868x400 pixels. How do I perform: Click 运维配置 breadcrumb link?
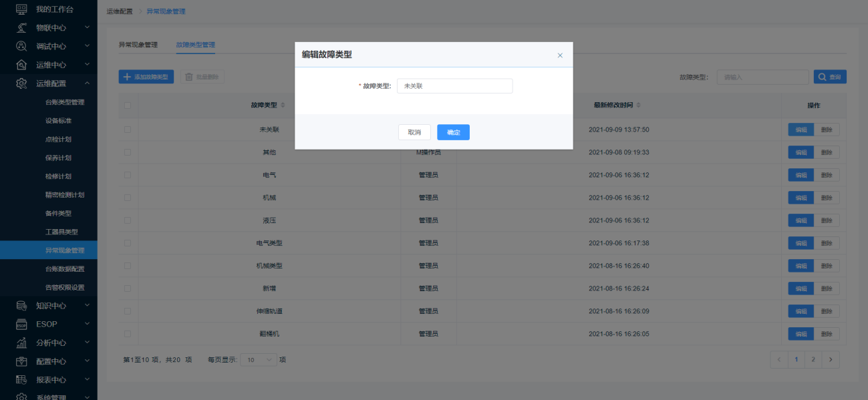[120, 11]
